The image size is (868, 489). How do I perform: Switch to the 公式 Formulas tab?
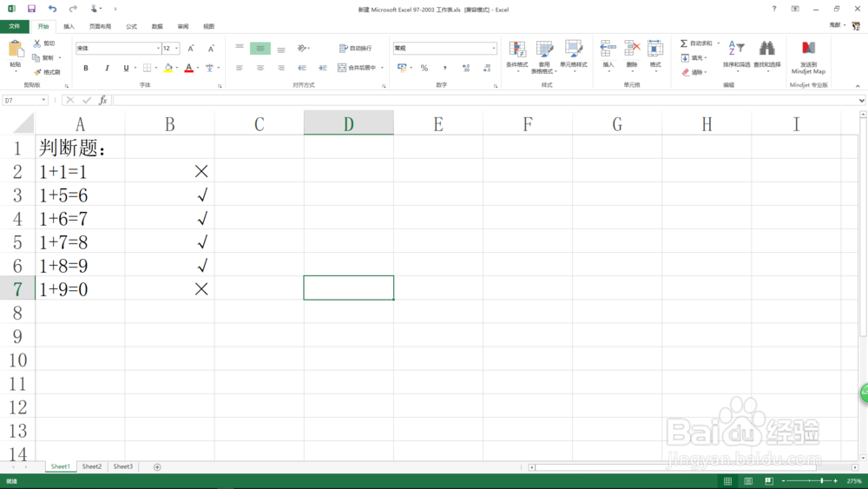tap(131, 26)
